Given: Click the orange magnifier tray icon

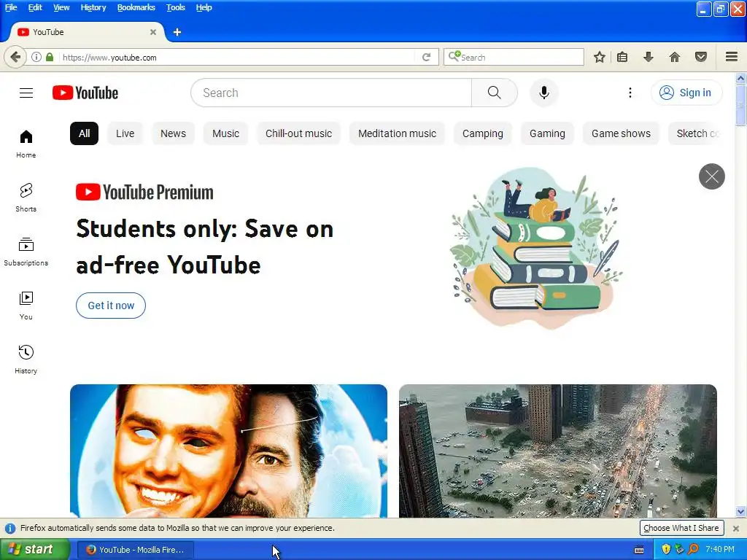Looking at the screenshot, I should coord(693,549).
